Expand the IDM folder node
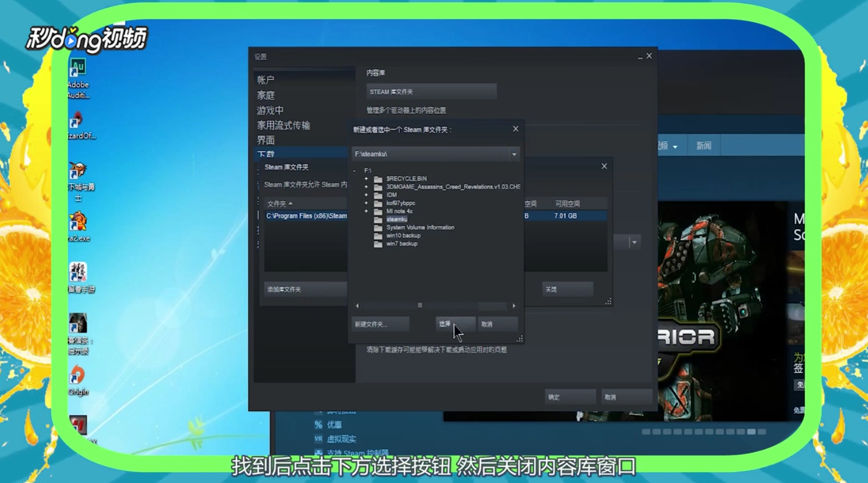Screen dimensions: 868x483 pos(366,195)
